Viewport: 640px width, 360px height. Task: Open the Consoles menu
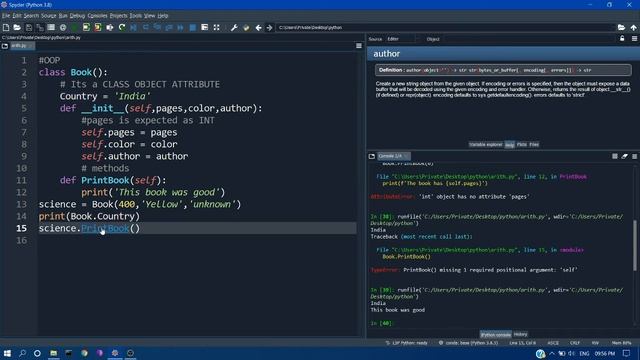pos(97,16)
